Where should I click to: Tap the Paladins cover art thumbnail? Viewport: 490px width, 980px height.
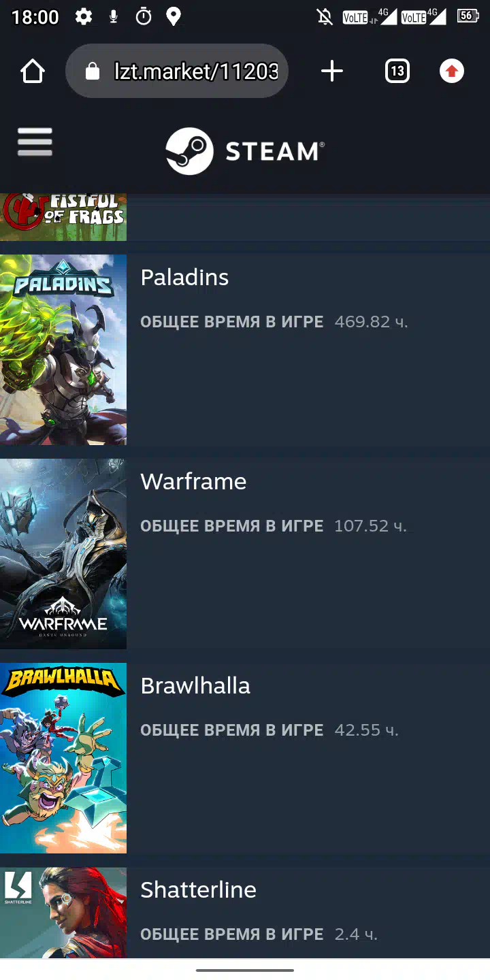point(63,350)
